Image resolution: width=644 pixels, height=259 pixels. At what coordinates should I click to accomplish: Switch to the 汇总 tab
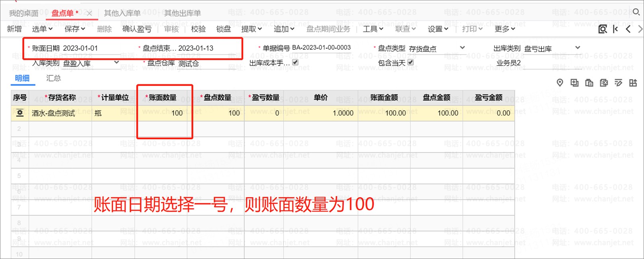pos(53,78)
